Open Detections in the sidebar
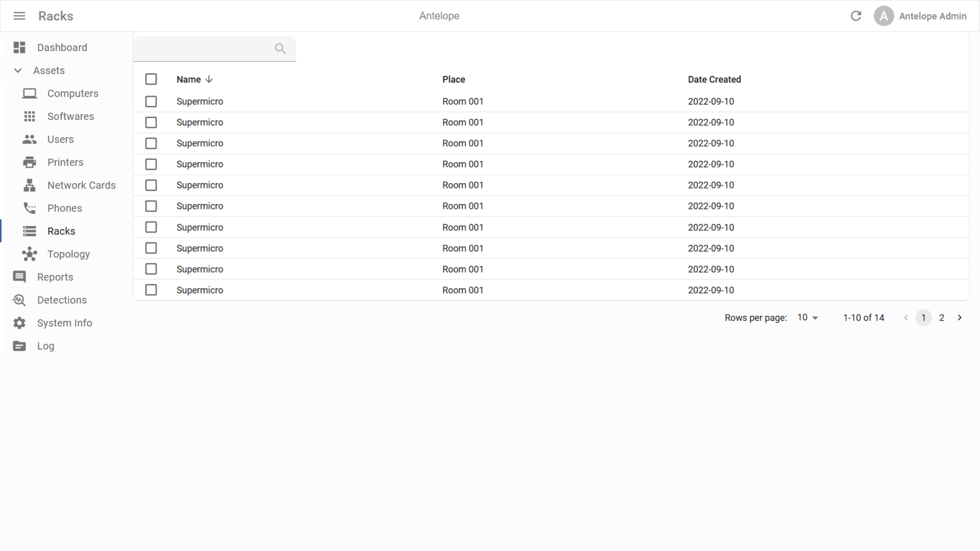Viewport: 980px width, 551px height. [x=62, y=300]
